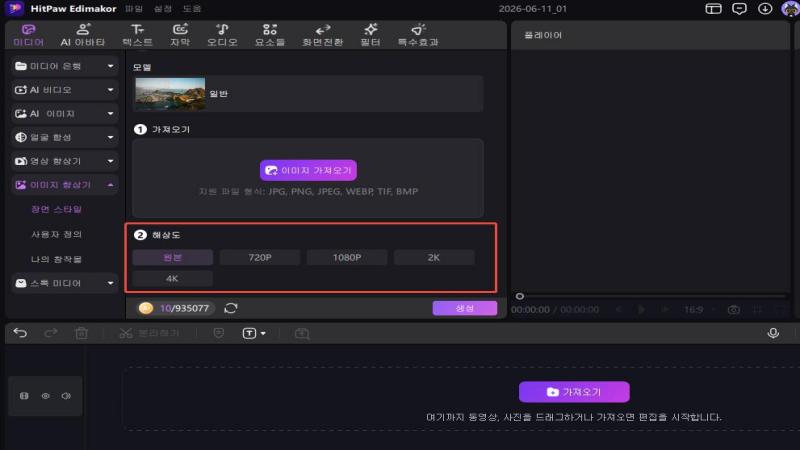Screen dimensions: 800x450
Task: Click the gold coin credits icon
Action: coord(146,308)
